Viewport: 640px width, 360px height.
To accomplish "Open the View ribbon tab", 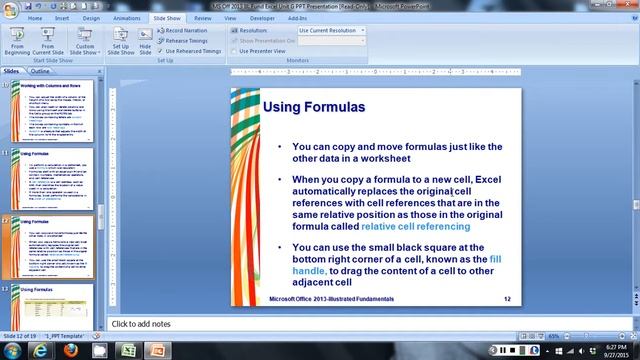I will [x=230, y=18].
